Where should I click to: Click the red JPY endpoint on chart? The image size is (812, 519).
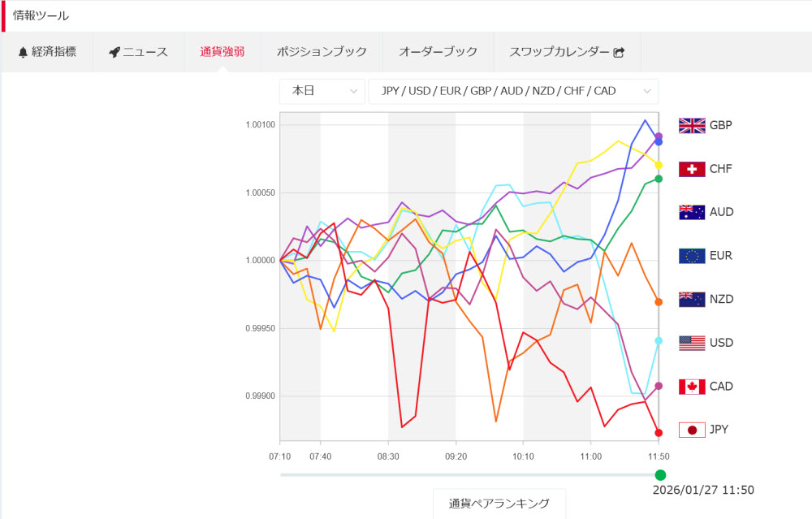(659, 433)
